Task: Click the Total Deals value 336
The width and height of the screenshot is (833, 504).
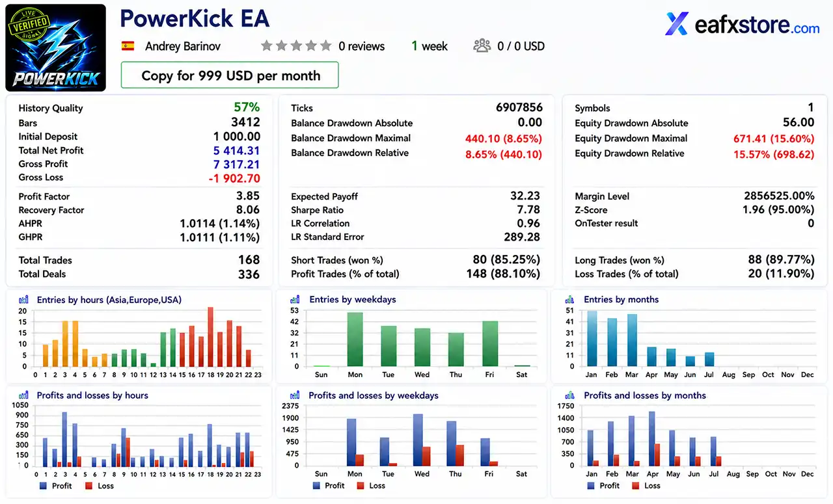Action: [x=249, y=274]
